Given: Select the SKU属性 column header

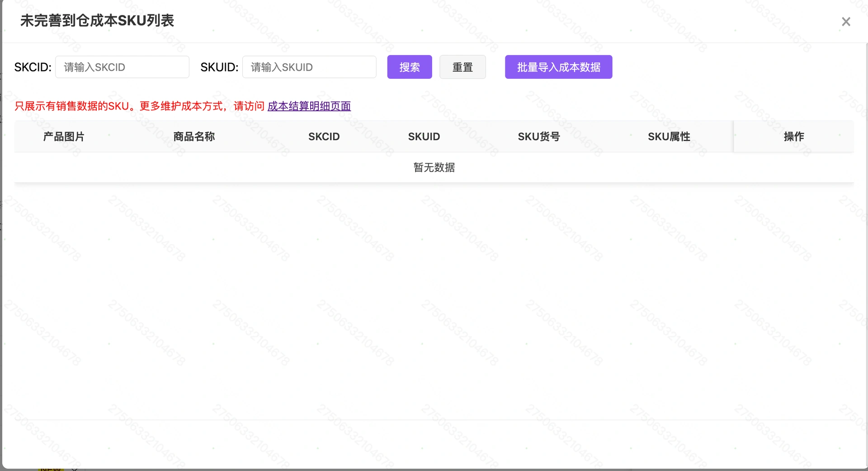Looking at the screenshot, I should click(669, 137).
